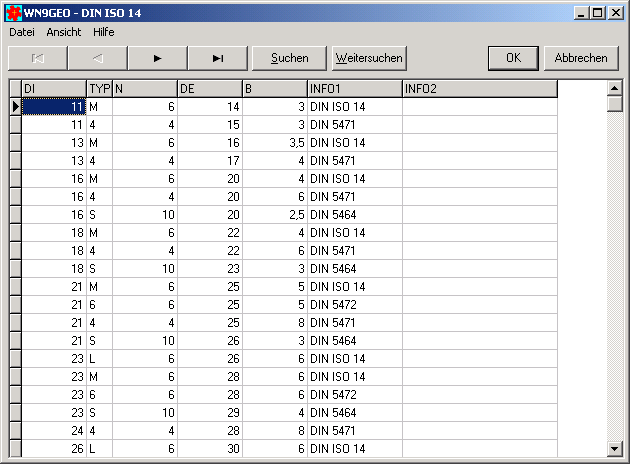Advance to the next record arrow
The height and width of the screenshot is (464, 630).
coord(157,58)
